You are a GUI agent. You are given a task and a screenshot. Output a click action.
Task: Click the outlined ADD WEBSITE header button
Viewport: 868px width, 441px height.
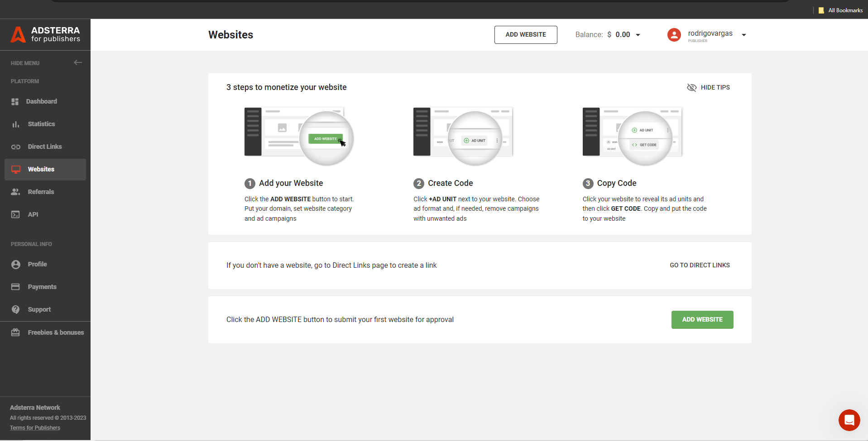click(x=526, y=35)
